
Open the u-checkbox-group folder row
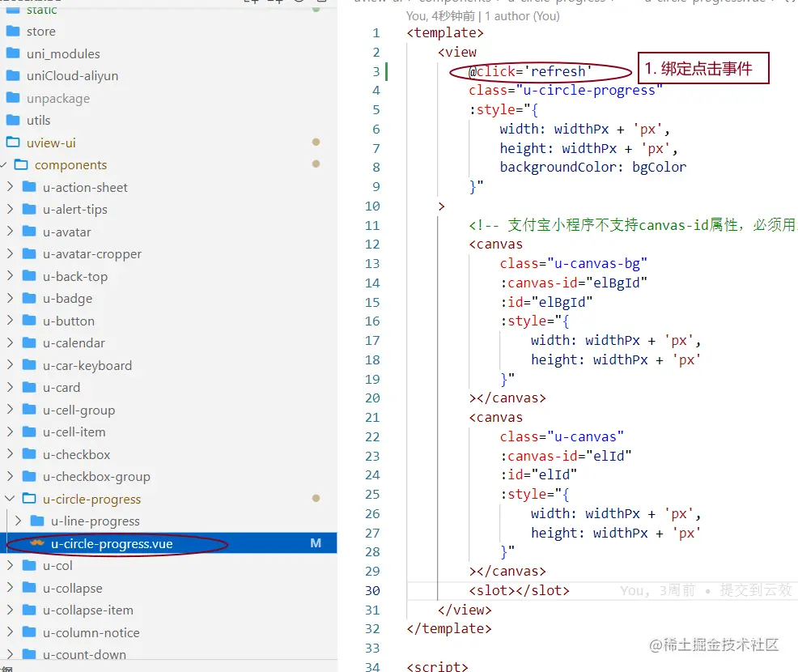coord(168,477)
